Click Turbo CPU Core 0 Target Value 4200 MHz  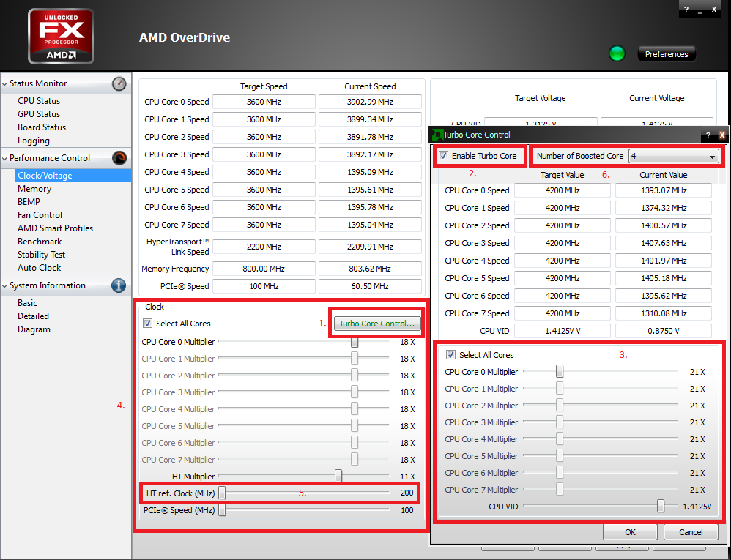[x=563, y=190]
